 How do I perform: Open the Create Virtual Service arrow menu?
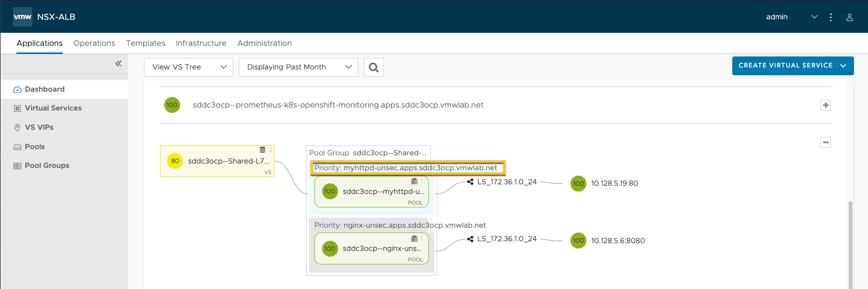tap(843, 66)
